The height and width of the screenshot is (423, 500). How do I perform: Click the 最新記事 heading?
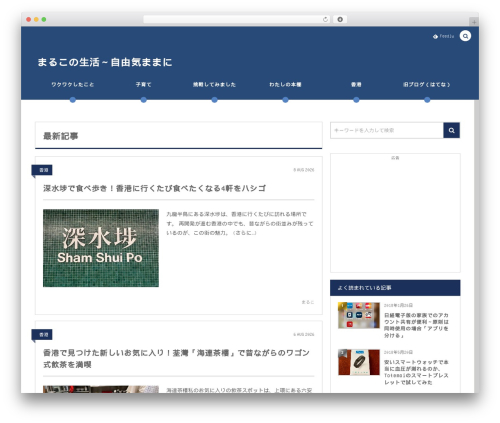click(x=61, y=136)
